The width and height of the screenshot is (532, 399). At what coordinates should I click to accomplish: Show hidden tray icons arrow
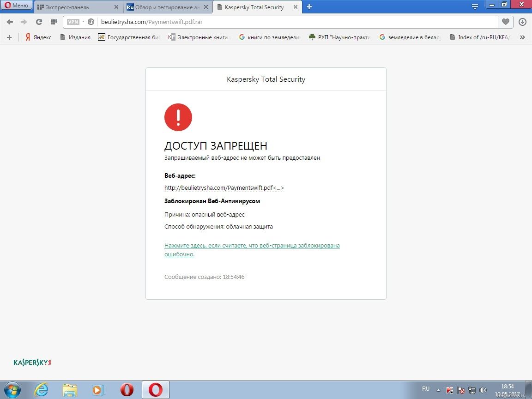tap(438, 390)
